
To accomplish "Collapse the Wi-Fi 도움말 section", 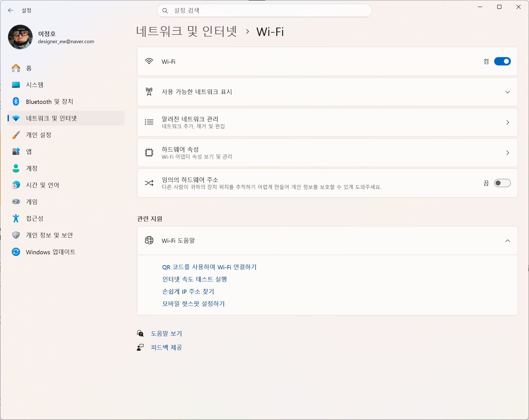I will (508, 241).
